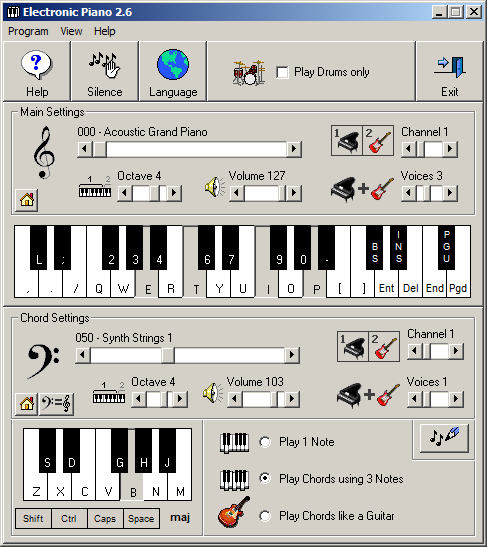This screenshot has height=547, width=487.
Task: Increase Main Settings Channel 1 with right arrow
Action: [x=450, y=149]
